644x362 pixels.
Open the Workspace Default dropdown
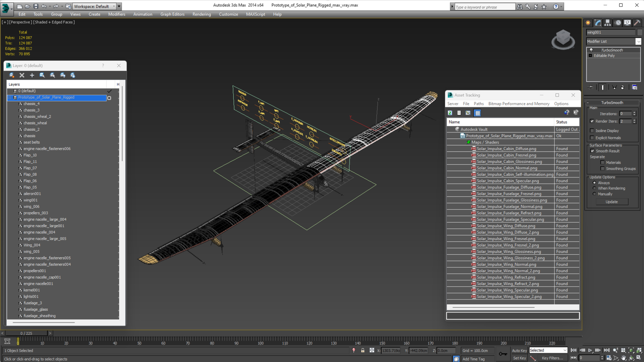tap(114, 6)
